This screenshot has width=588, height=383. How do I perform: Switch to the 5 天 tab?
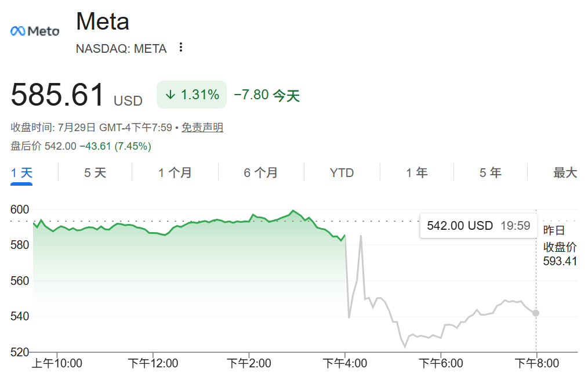[x=95, y=173]
